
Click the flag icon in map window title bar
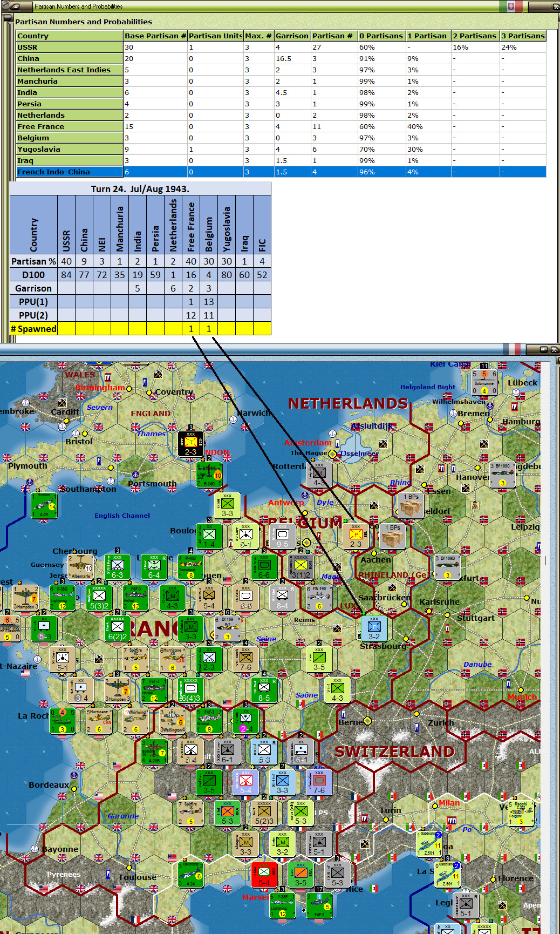click(x=511, y=349)
